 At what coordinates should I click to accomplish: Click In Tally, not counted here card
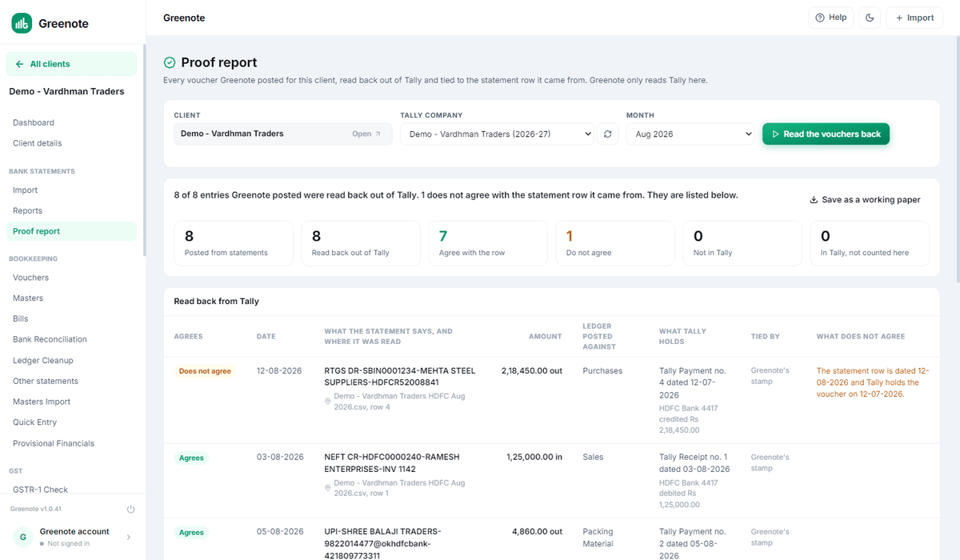[870, 243]
